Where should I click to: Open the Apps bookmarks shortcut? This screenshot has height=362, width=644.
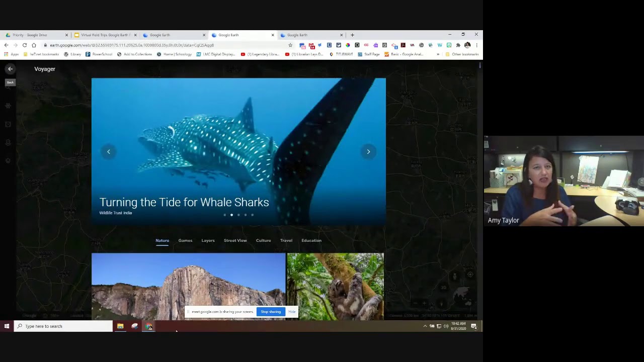(11, 54)
